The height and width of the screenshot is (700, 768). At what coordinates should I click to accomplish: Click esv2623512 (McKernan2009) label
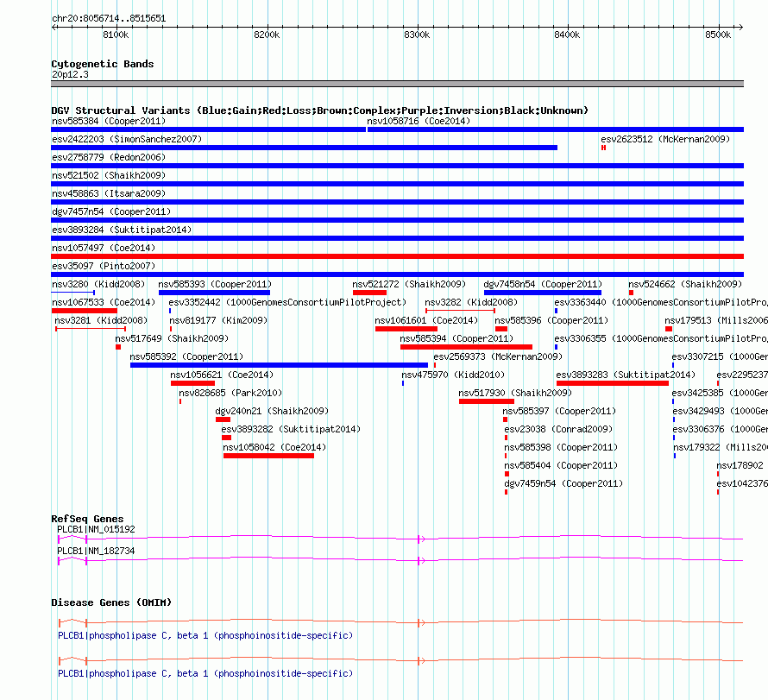(x=665, y=139)
